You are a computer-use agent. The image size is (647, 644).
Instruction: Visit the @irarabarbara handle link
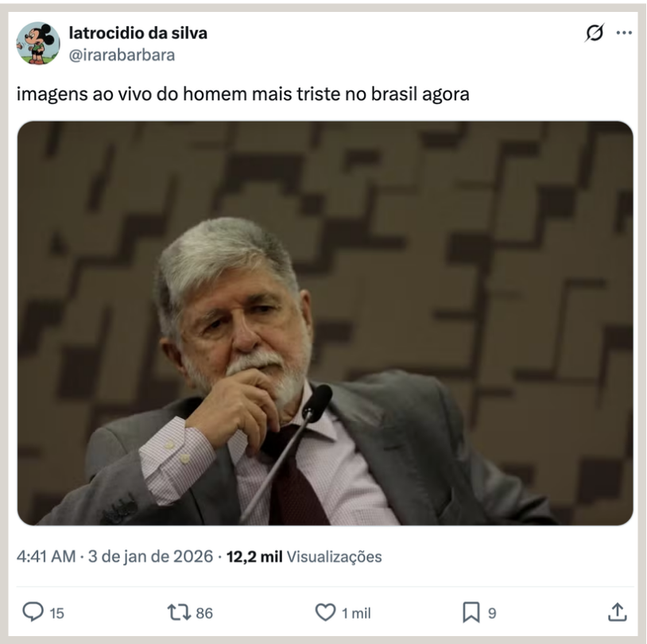pyautogui.click(x=122, y=55)
